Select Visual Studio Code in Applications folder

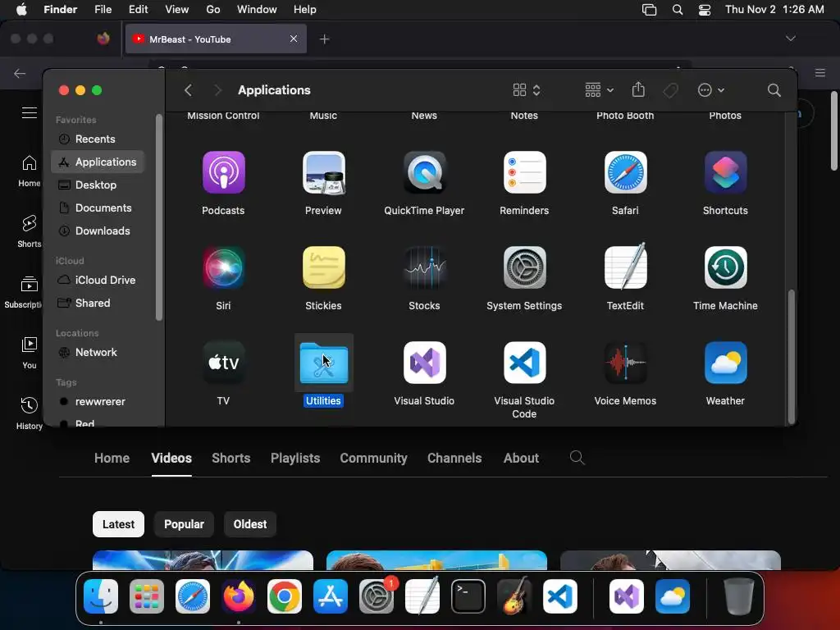tap(524, 363)
